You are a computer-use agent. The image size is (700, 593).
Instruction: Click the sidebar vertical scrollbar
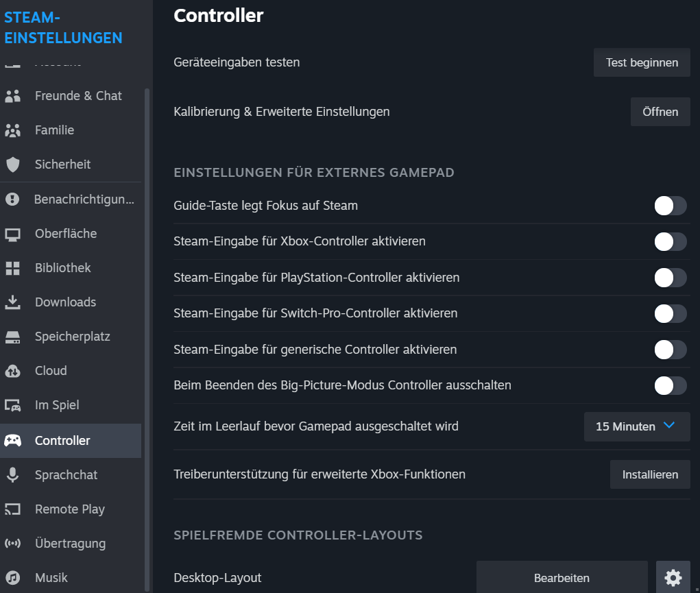(x=147, y=339)
